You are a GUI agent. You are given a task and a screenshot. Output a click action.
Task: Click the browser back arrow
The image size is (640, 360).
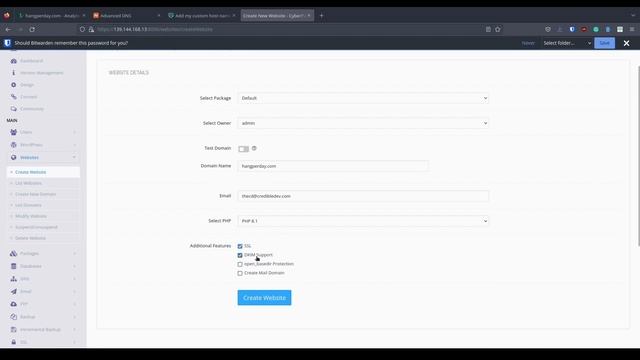(x=8, y=29)
